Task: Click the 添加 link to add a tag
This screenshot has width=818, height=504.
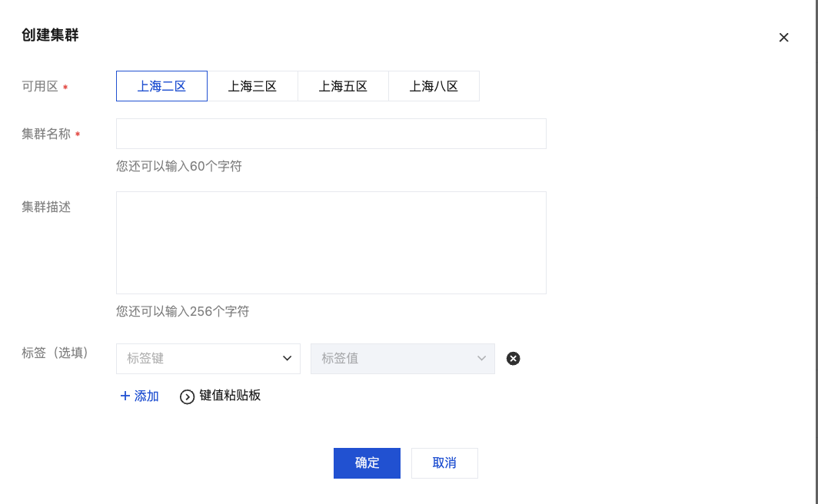Action: [x=146, y=396]
